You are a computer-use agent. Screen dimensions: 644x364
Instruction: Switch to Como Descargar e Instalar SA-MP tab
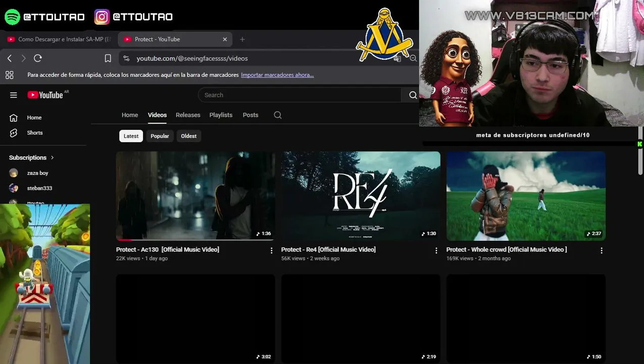pyautogui.click(x=58, y=39)
